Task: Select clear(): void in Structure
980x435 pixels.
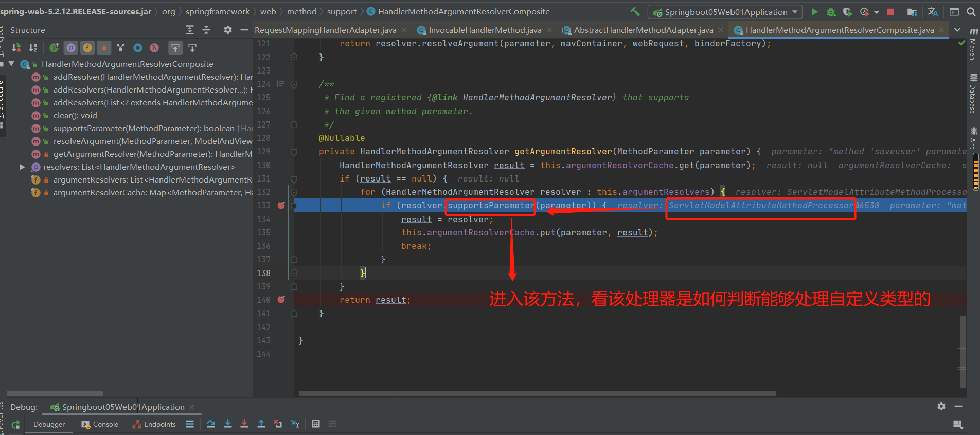Action: 75,115
